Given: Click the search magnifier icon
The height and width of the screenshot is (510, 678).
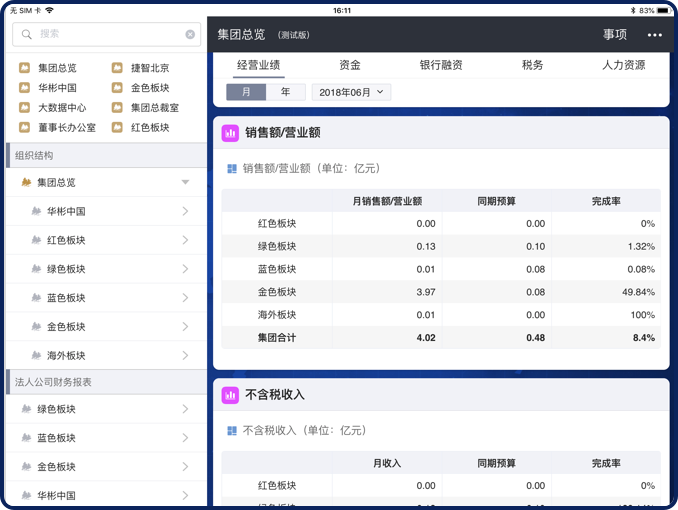Looking at the screenshot, I should [x=27, y=34].
